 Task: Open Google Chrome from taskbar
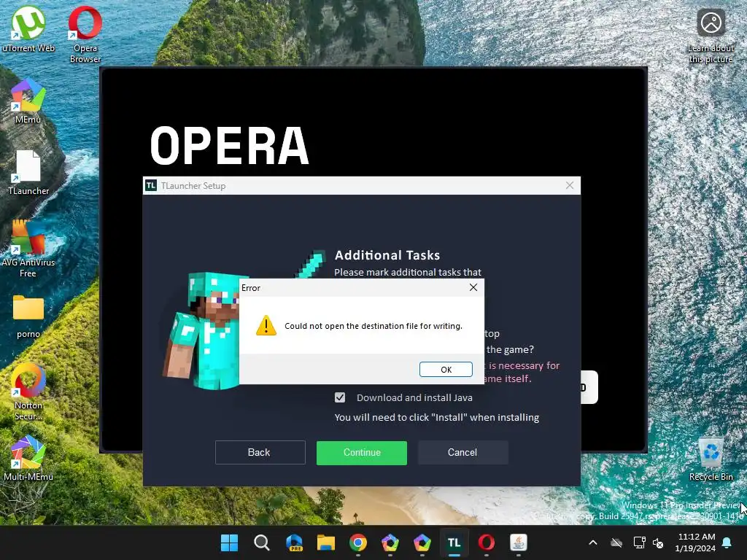pyautogui.click(x=358, y=542)
